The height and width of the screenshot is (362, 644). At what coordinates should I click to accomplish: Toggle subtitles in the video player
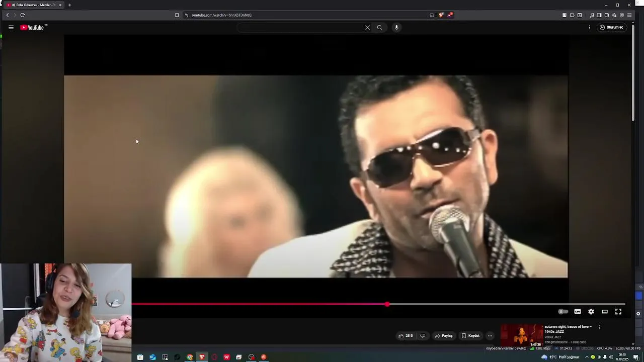point(578,312)
